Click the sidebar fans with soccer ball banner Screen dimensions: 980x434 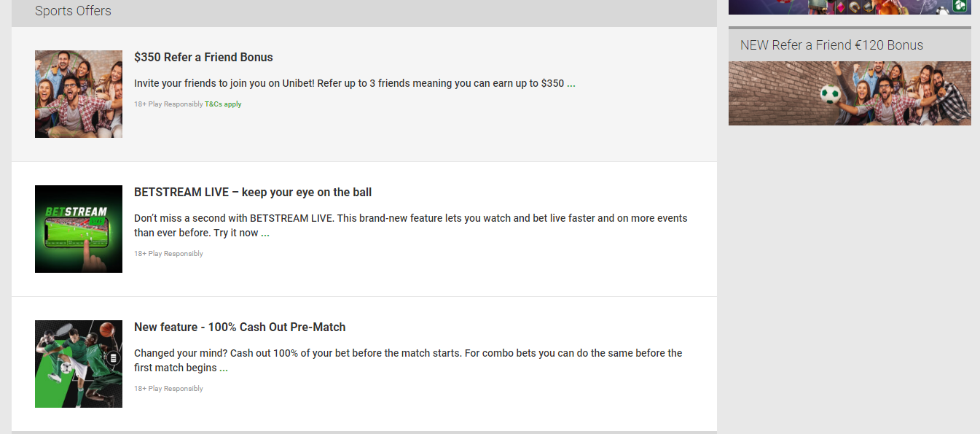pos(850,93)
